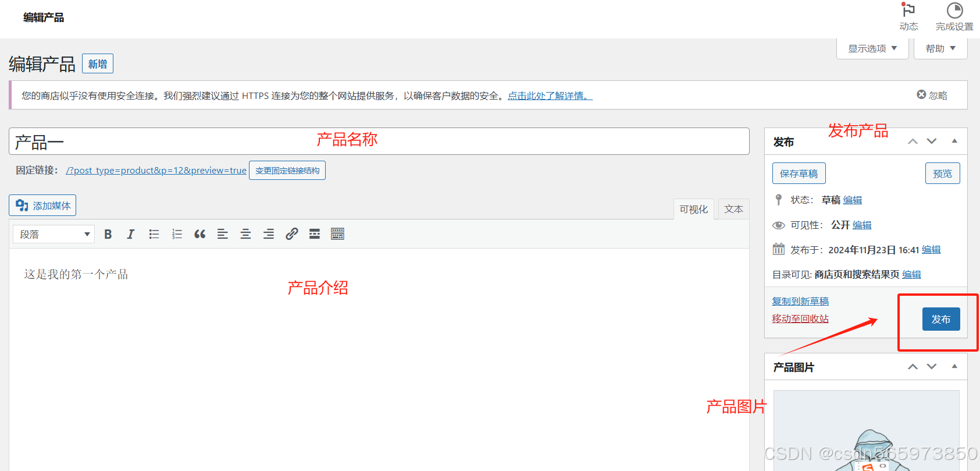Open the 动态 activity flag icon
Screen dimensions: 980x471
908,10
